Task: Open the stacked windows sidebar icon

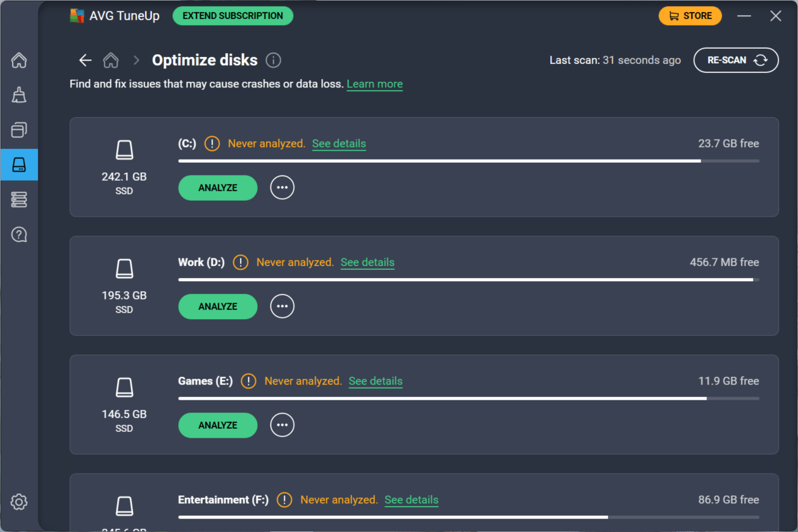Action: pos(19,130)
